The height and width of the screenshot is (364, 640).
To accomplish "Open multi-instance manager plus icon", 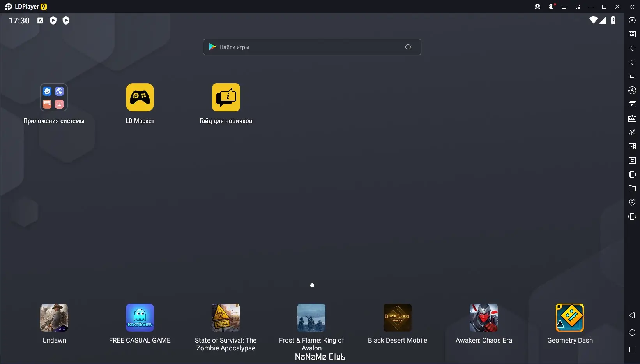I will click(x=632, y=104).
